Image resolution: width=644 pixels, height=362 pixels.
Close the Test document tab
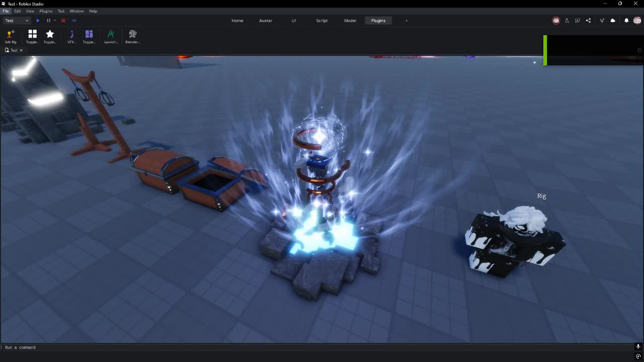pos(21,50)
